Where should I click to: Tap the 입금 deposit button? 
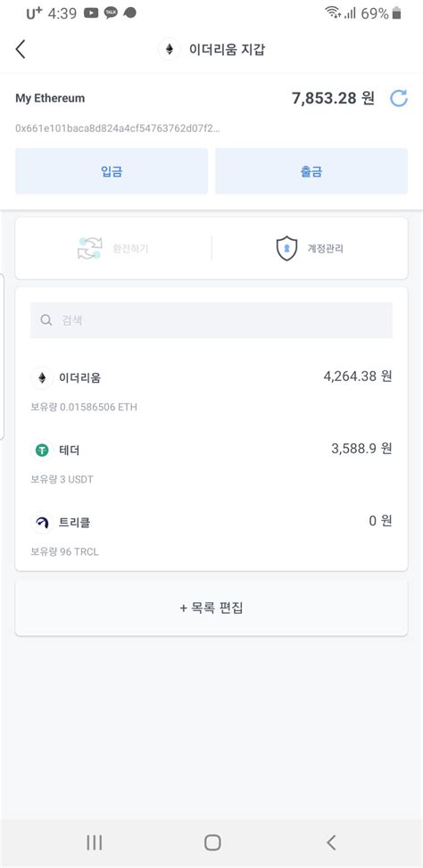[112, 171]
